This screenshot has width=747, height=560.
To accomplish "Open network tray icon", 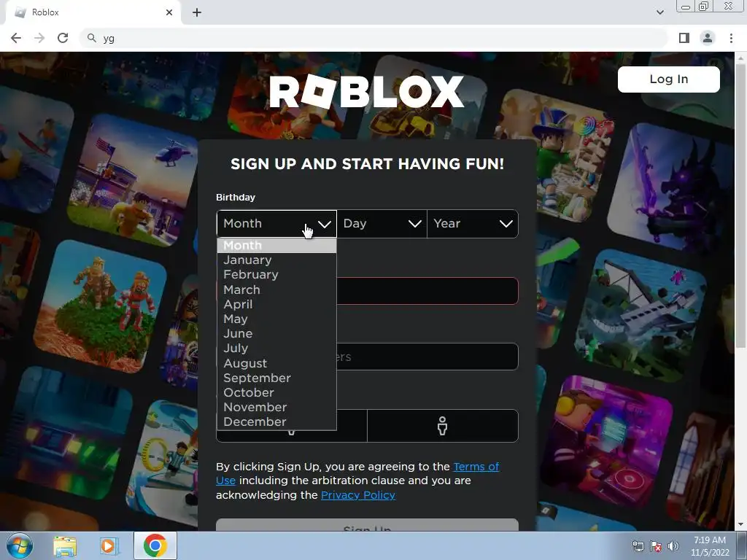I will pyautogui.click(x=638, y=546).
